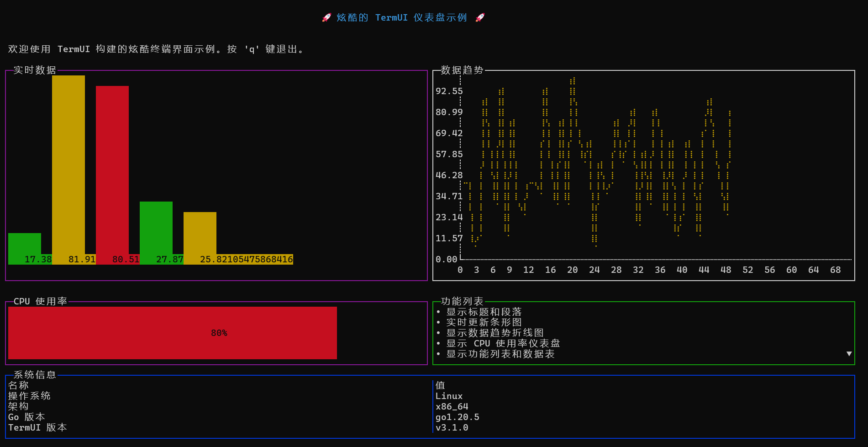Click the 80% label on the CPU gauge

click(x=219, y=333)
